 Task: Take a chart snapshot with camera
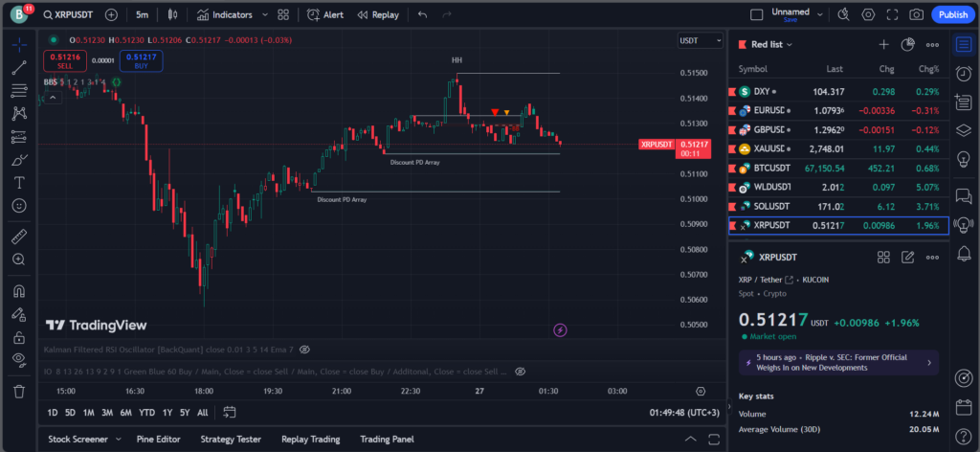pyautogui.click(x=916, y=14)
